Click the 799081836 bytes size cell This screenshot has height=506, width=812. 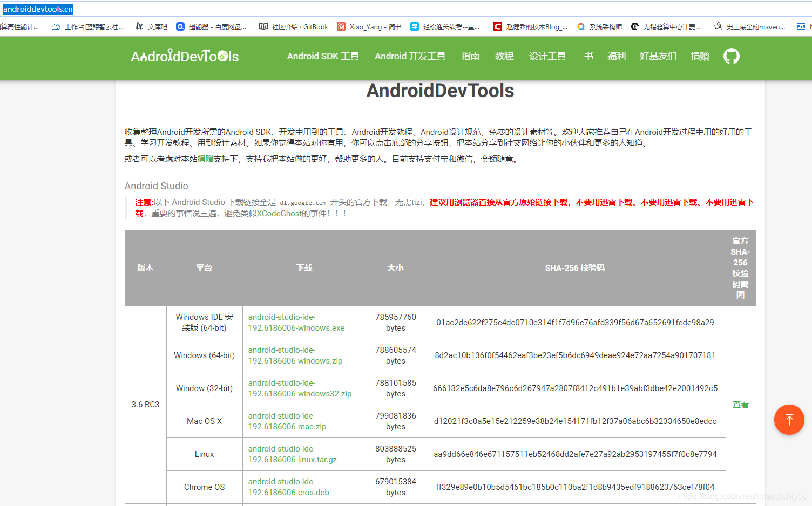[396, 421]
